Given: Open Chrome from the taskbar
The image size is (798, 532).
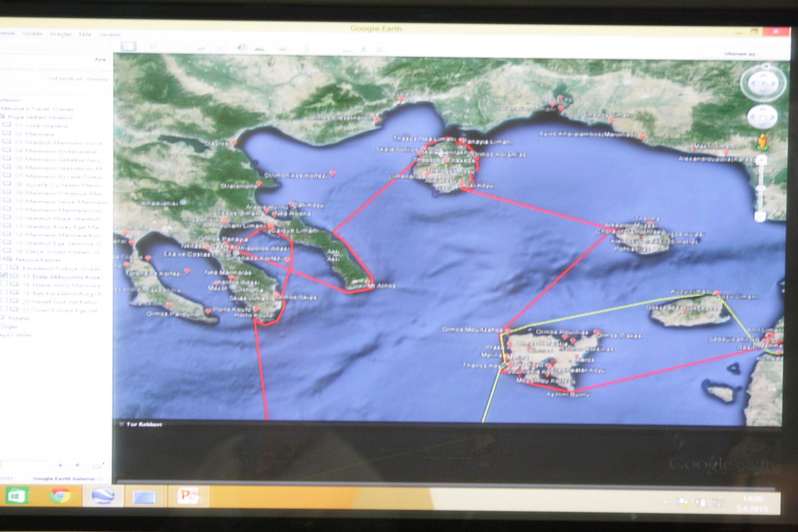Looking at the screenshot, I should (59, 496).
